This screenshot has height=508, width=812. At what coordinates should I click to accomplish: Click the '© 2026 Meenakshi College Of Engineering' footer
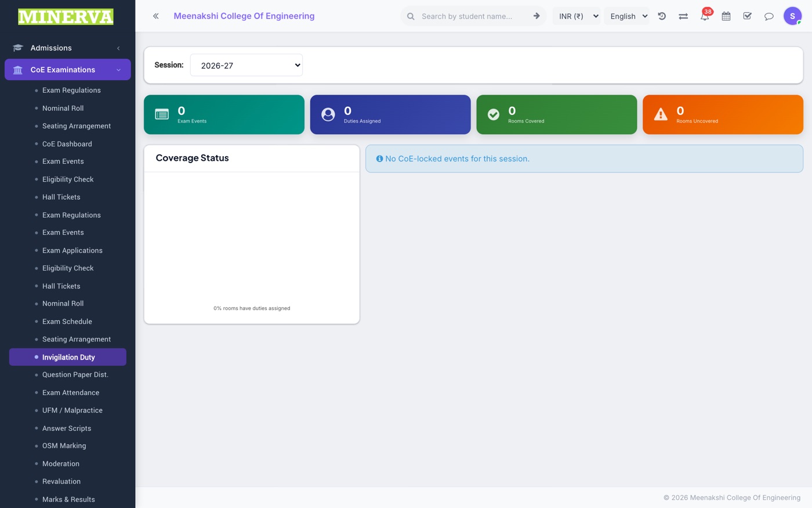coord(732,498)
